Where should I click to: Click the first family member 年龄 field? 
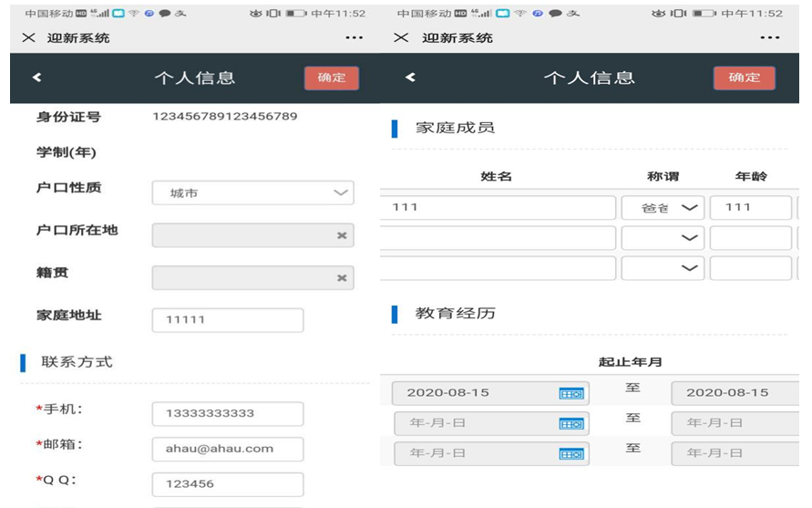750,208
